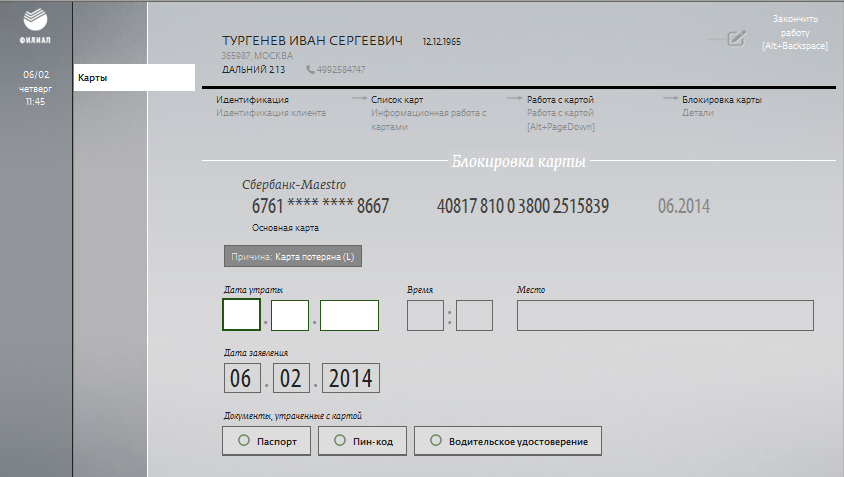Click the Место text field
The height and width of the screenshot is (477, 844).
click(x=665, y=315)
